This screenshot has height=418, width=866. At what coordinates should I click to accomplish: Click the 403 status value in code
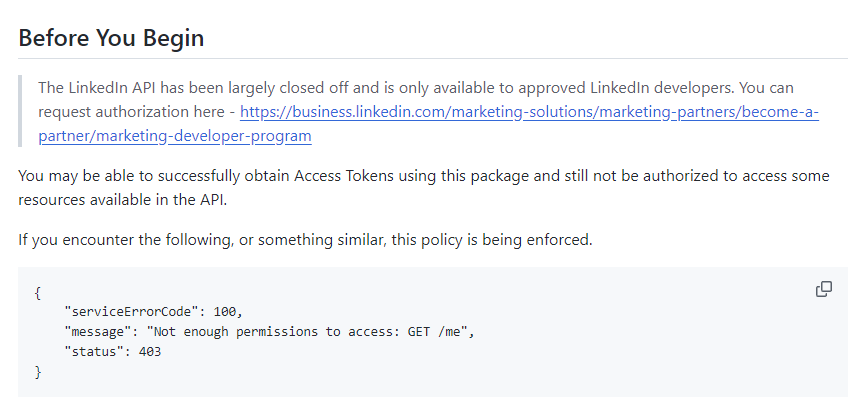(x=149, y=352)
